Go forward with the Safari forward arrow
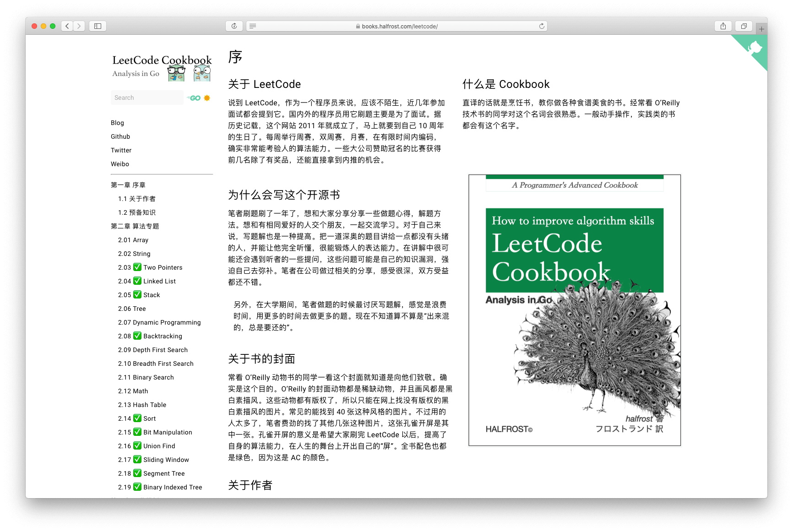This screenshot has height=532, width=793. point(79,26)
